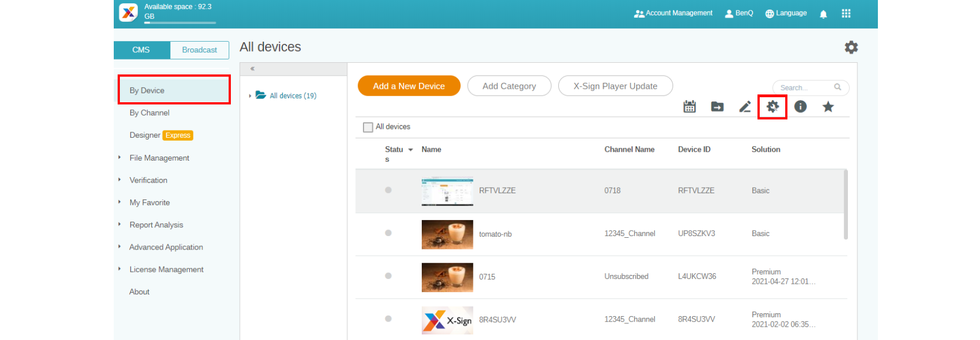The height and width of the screenshot is (340, 980).
Task: Click the star favorite icon
Action: [828, 107]
